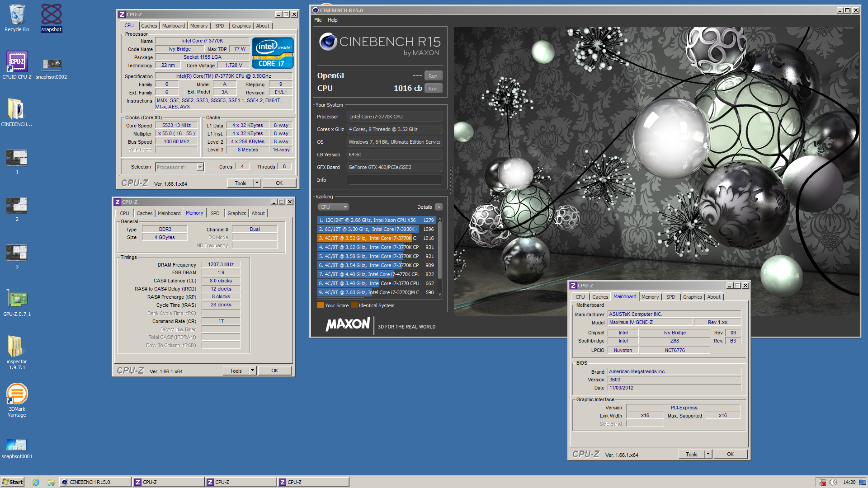Launch CPUID CPU-Z desktop shortcut
Image resolution: width=868 pixels, height=488 pixels.
(x=17, y=66)
